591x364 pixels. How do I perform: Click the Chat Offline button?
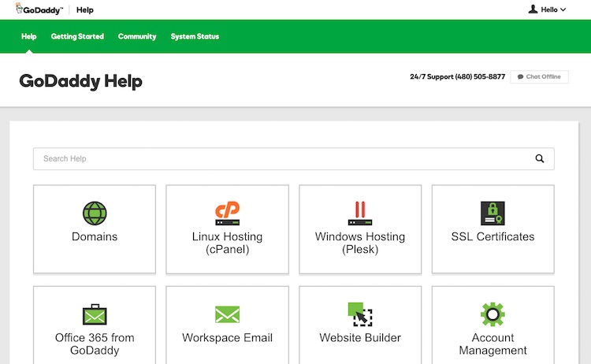(539, 77)
